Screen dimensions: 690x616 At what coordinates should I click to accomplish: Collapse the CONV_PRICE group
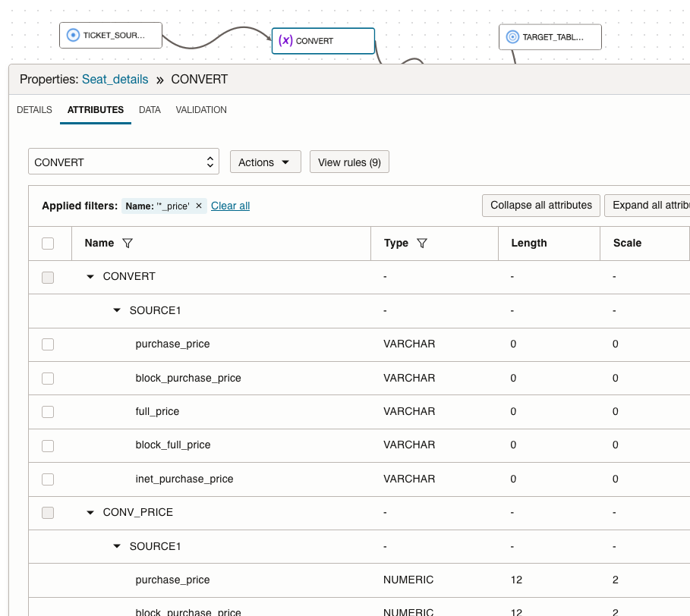[x=90, y=512]
